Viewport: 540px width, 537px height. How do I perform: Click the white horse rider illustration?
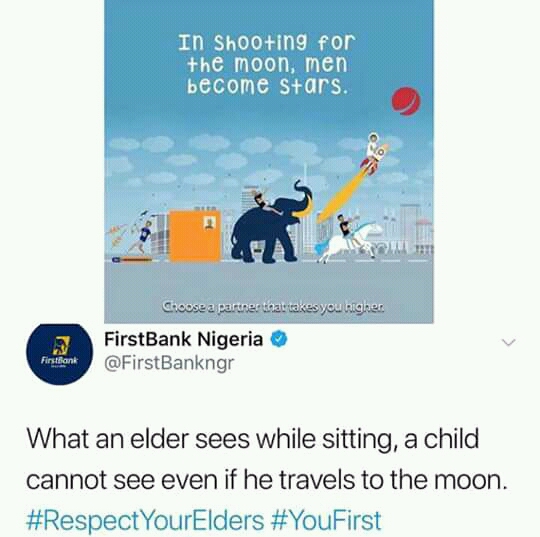348,238
